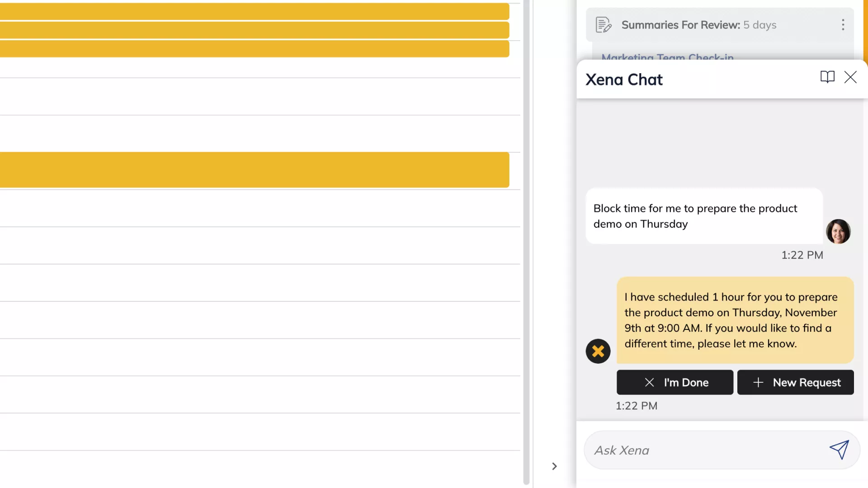Select the topmost yellow event bar

[254, 11]
